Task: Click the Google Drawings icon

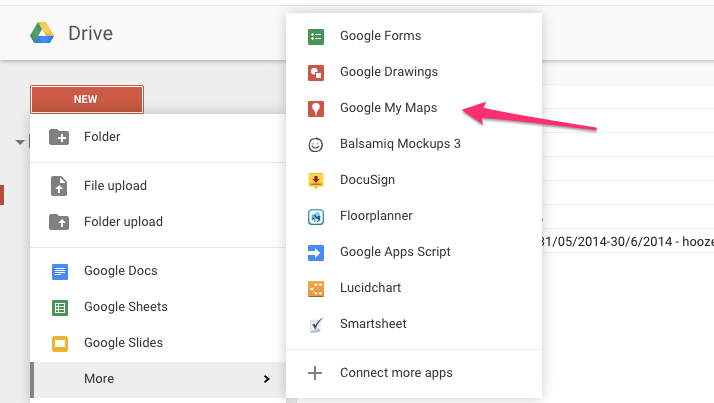Action: [x=316, y=73]
